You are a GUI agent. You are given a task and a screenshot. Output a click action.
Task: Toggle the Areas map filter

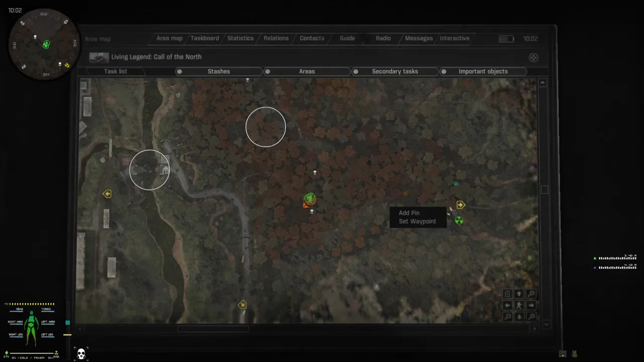307,71
